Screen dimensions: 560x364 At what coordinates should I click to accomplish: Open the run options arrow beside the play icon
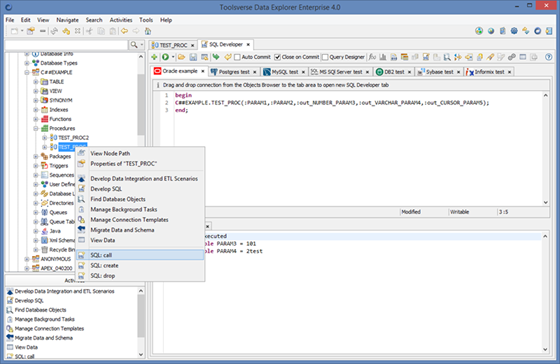(x=173, y=57)
